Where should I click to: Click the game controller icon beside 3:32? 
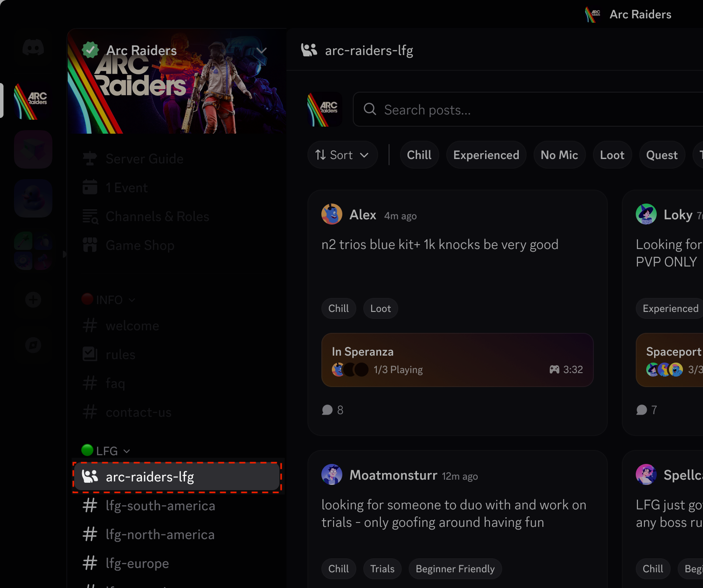coord(554,370)
